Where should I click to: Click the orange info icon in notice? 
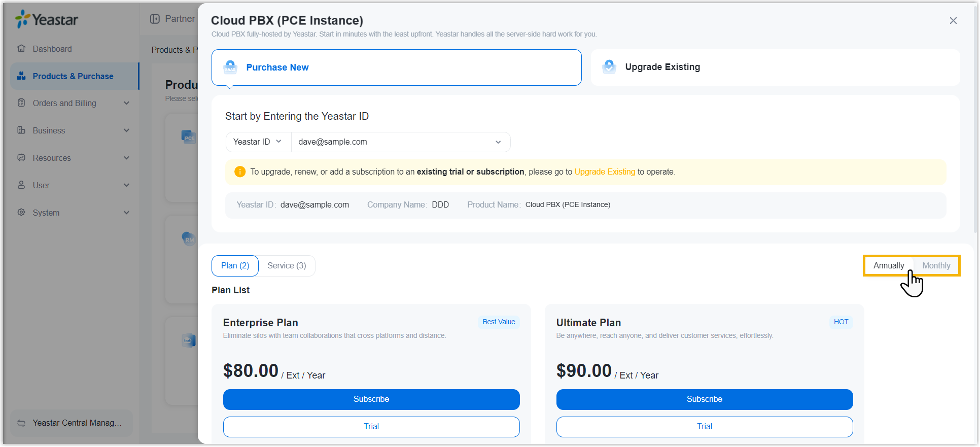[240, 172]
